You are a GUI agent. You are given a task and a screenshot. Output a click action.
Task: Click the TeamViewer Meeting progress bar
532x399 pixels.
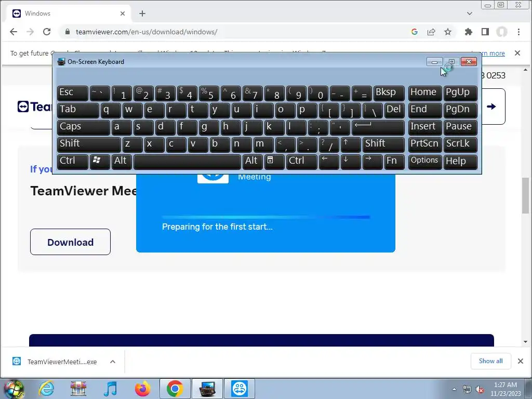click(265, 217)
